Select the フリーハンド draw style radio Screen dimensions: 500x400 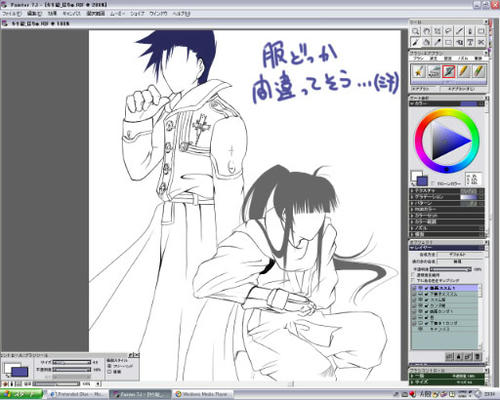[109, 366]
